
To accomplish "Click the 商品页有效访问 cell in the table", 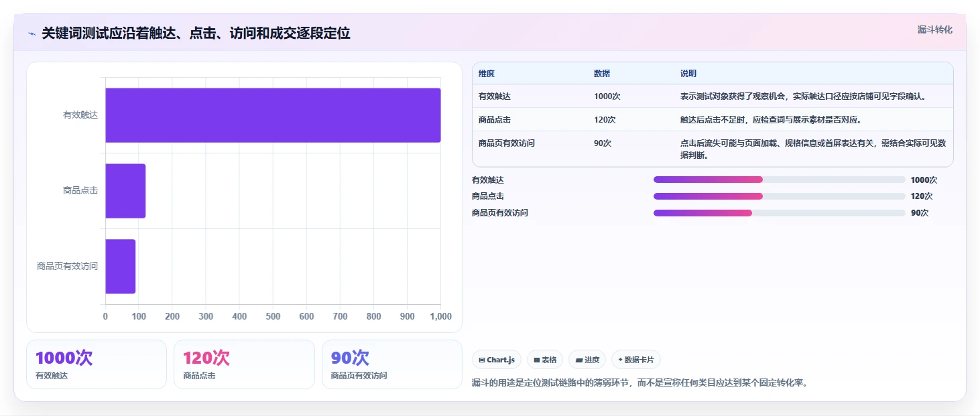I will (507, 143).
